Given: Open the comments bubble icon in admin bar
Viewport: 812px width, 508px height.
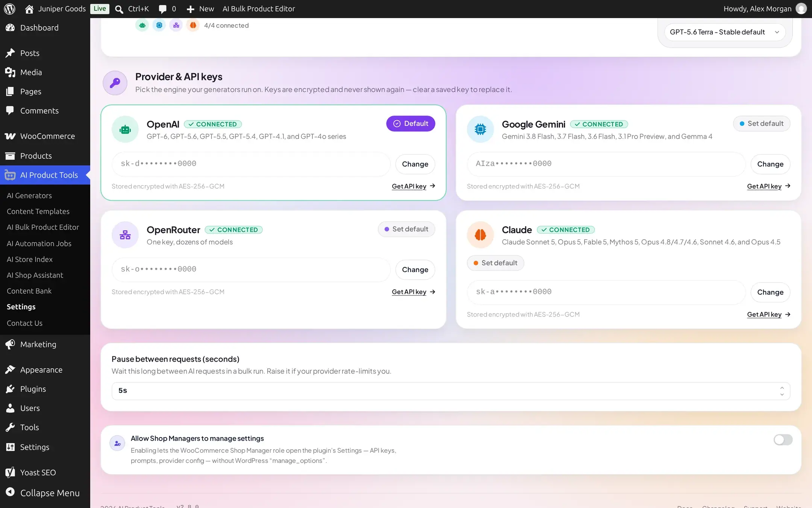Looking at the screenshot, I should (x=162, y=9).
